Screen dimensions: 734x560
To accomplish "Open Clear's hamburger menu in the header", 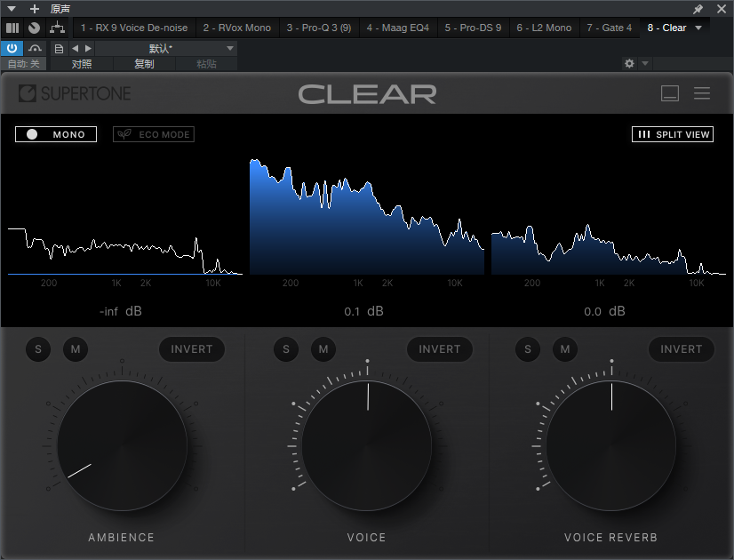I will click(x=702, y=92).
